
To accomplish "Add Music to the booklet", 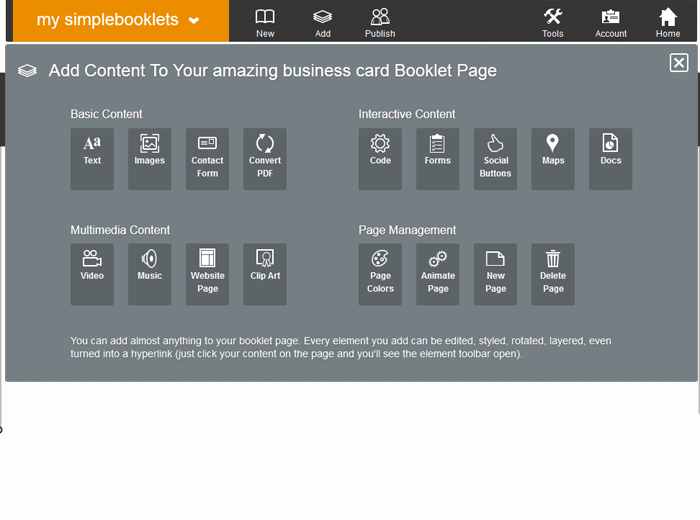I will (149, 274).
